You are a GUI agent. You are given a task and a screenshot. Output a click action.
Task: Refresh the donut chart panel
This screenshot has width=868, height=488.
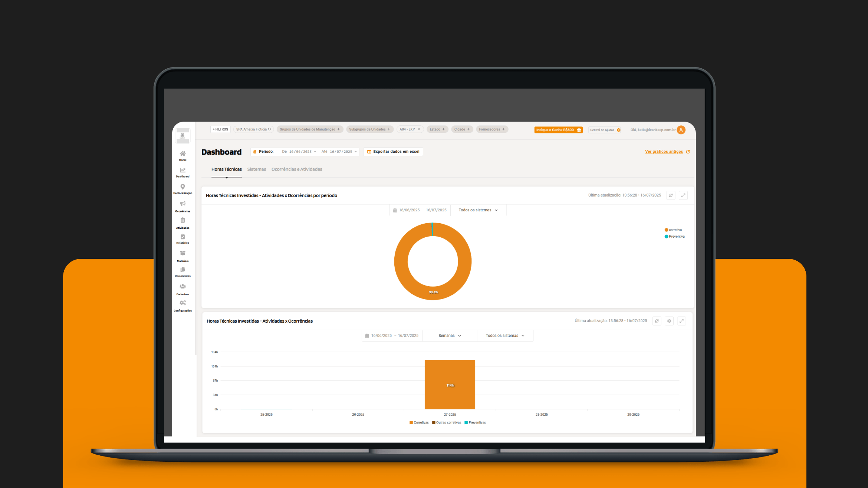(x=671, y=195)
